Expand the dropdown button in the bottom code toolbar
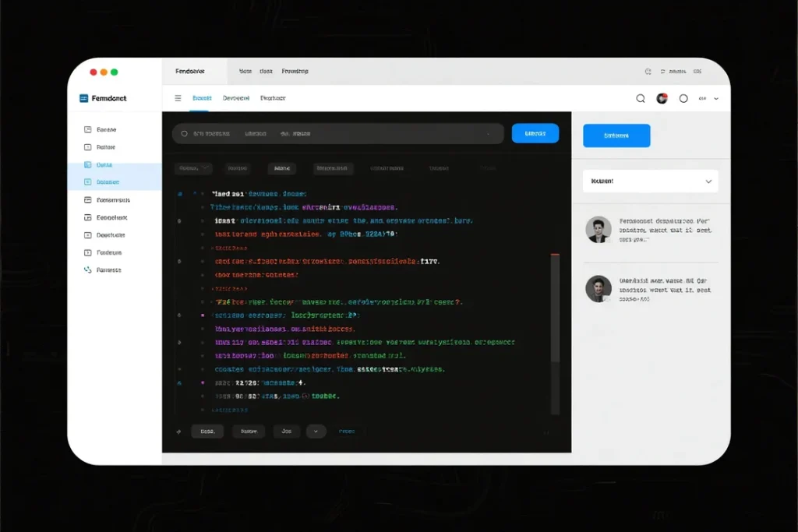This screenshot has width=798, height=532. click(316, 431)
